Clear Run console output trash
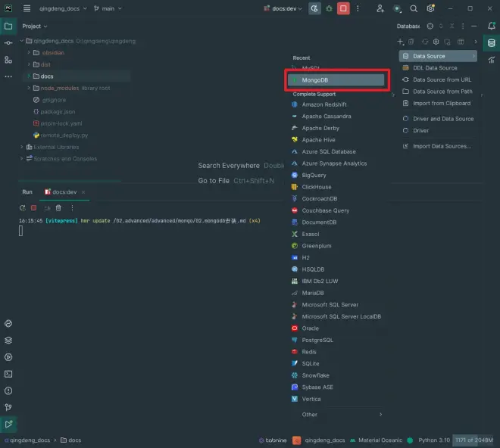The height and width of the screenshot is (448, 500). pyautogui.click(x=58, y=208)
